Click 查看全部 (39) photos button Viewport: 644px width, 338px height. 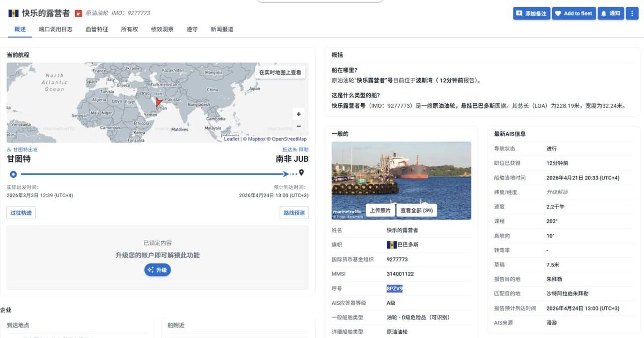tap(416, 211)
